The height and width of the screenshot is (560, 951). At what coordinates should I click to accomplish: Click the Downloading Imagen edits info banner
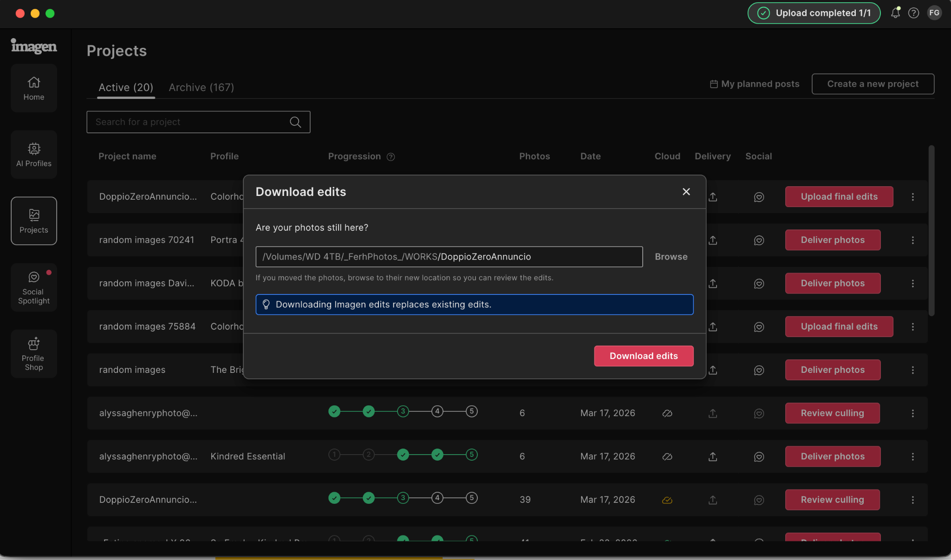475,305
